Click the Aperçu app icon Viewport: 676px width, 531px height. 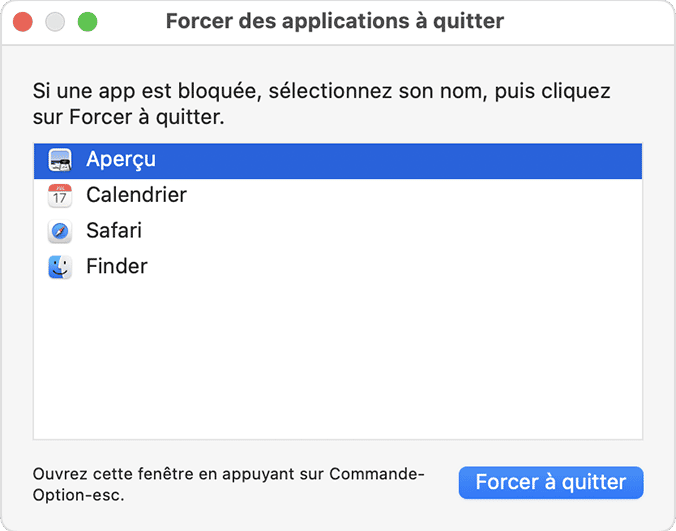60,160
